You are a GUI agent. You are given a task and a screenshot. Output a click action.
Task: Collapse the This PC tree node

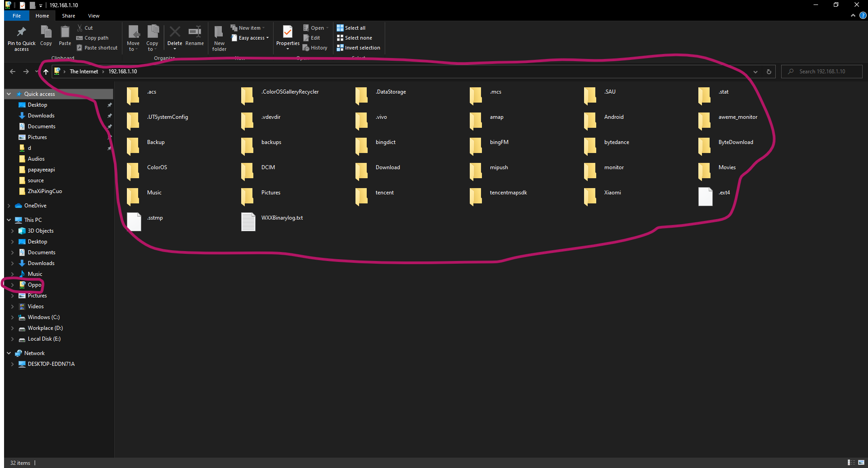(9, 220)
